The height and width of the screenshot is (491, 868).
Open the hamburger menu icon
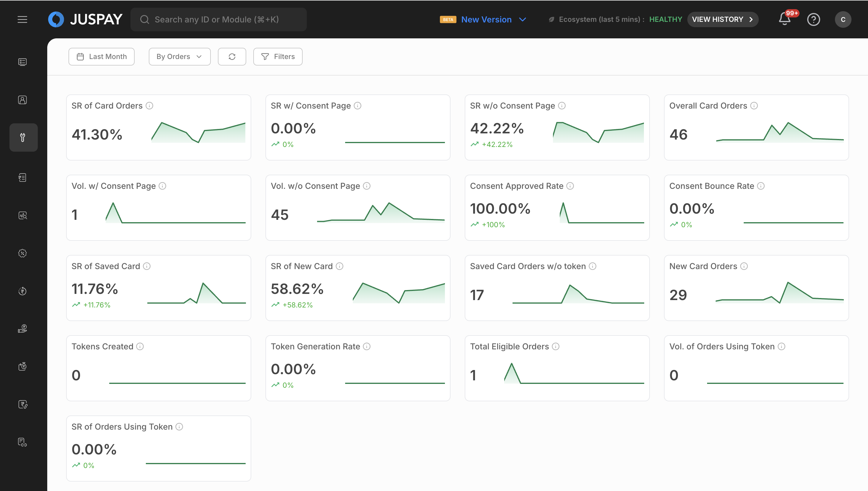point(22,19)
